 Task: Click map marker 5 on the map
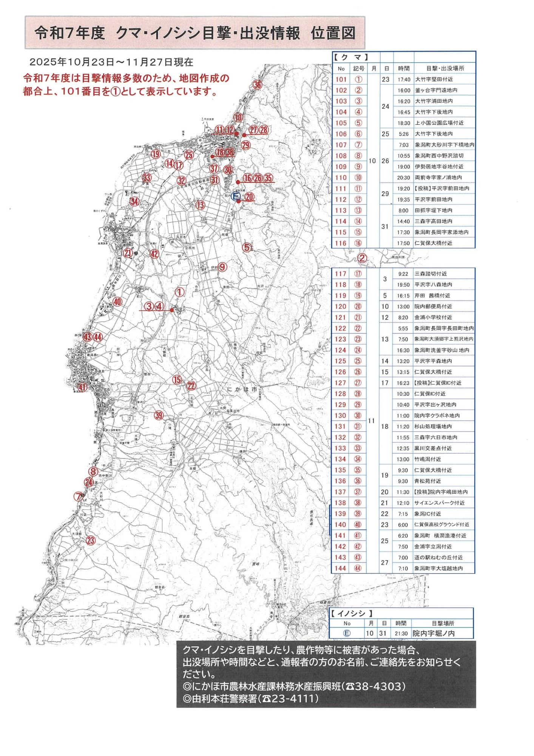[x=247, y=248]
